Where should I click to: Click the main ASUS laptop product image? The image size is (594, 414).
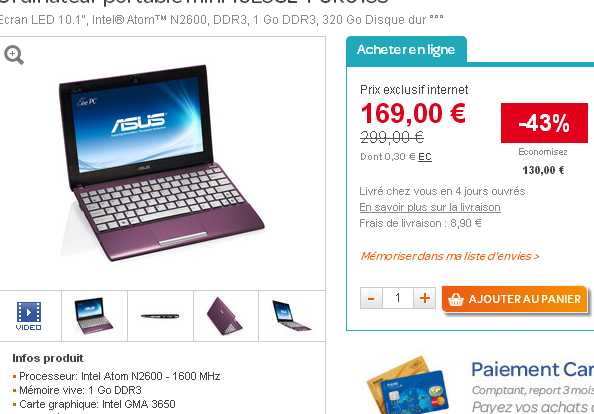click(x=161, y=163)
